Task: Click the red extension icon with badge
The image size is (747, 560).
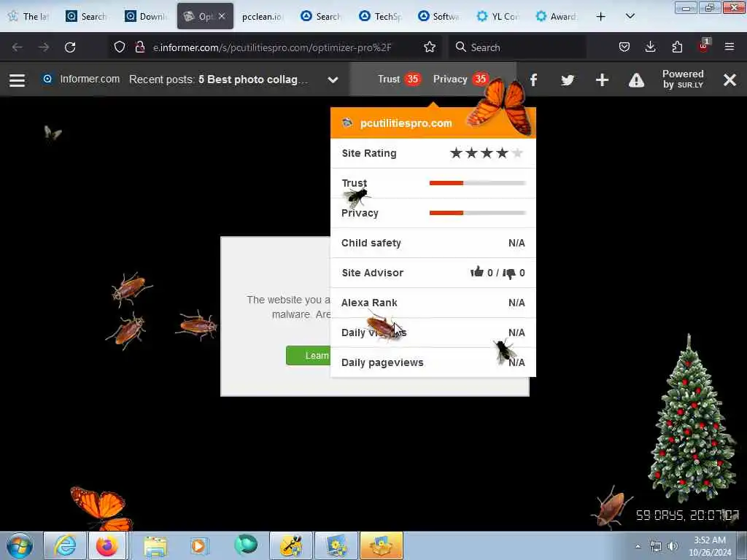Action: pos(703,46)
